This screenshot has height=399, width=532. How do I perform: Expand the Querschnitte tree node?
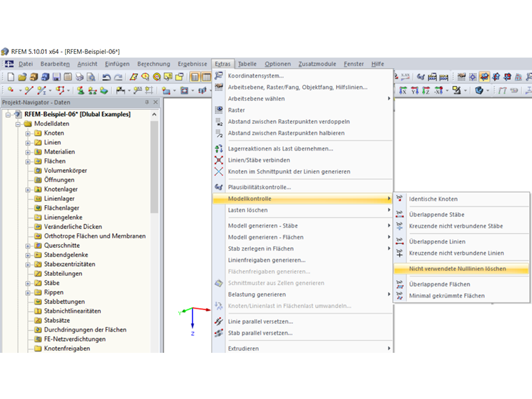tap(28, 246)
